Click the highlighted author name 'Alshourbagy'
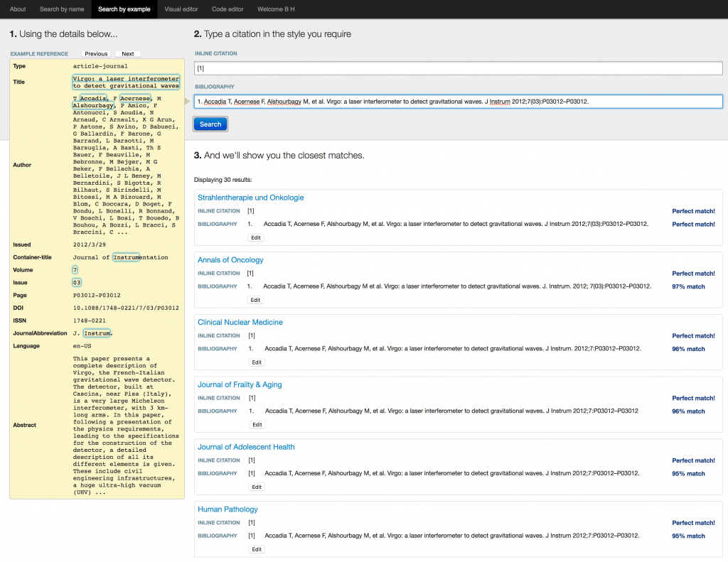 click(93, 105)
